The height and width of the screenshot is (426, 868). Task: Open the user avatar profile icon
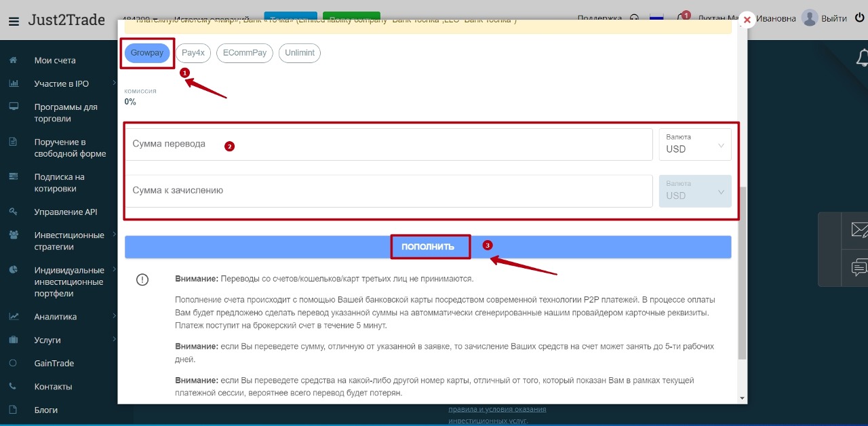810,18
